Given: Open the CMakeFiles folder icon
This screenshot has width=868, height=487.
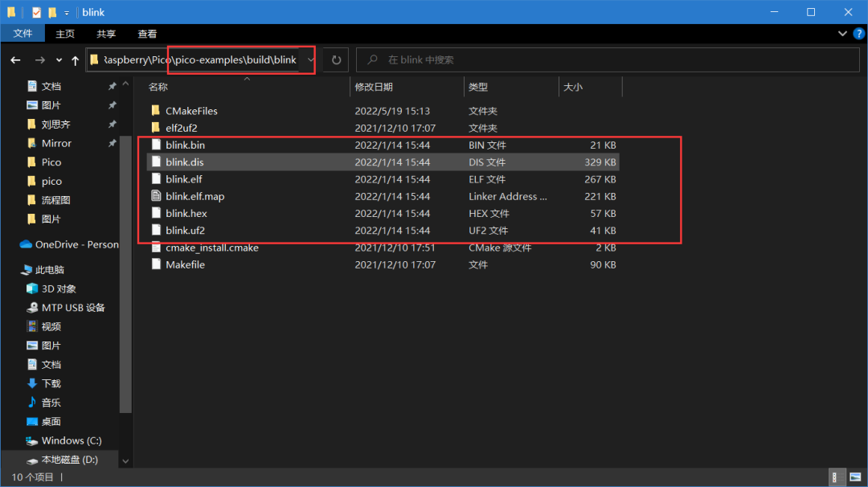Looking at the screenshot, I should pyautogui.click(x=157, y=111).
